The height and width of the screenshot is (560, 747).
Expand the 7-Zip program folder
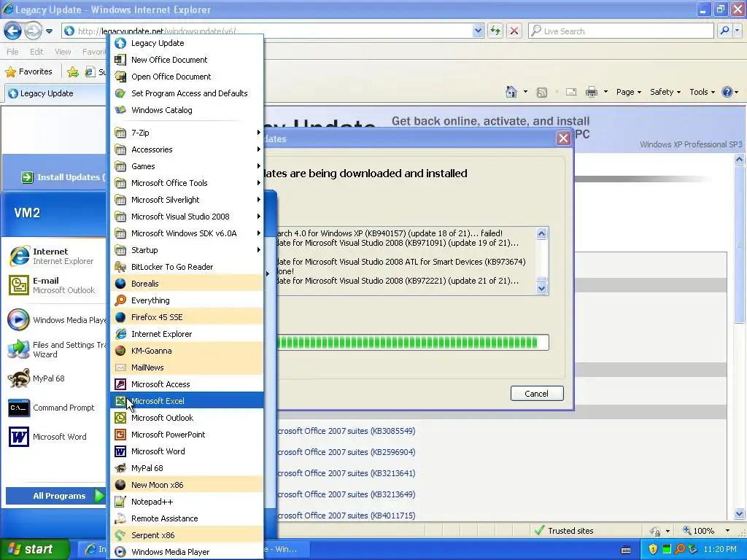(187, 133)
